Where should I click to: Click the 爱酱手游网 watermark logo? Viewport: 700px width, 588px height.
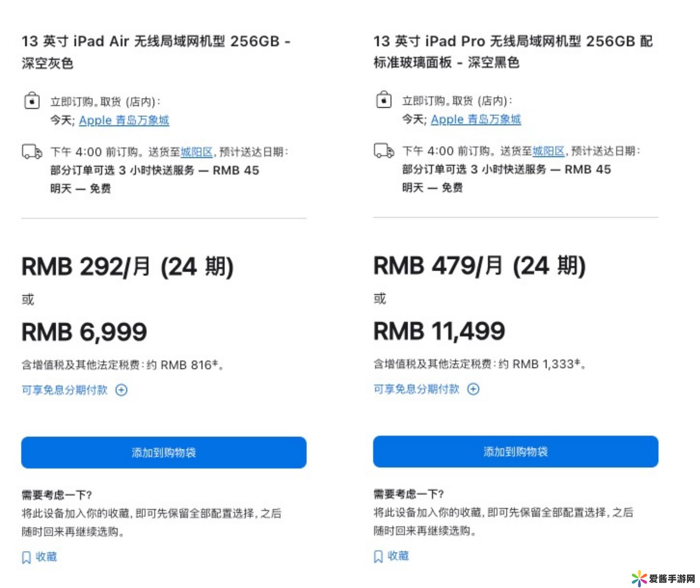coord(664,578)
